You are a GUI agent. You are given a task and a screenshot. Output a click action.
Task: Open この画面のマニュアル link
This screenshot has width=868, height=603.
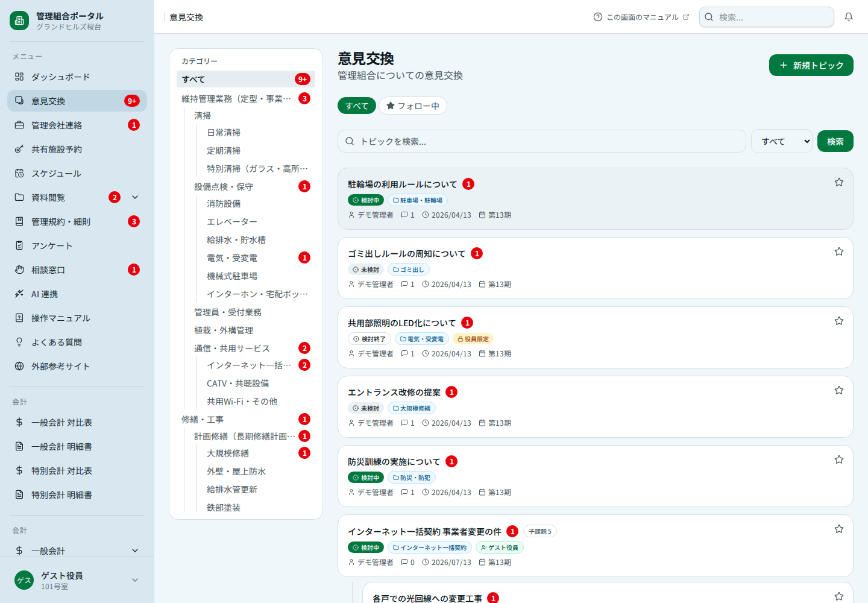pyautogui.click(x=641, y=17)
